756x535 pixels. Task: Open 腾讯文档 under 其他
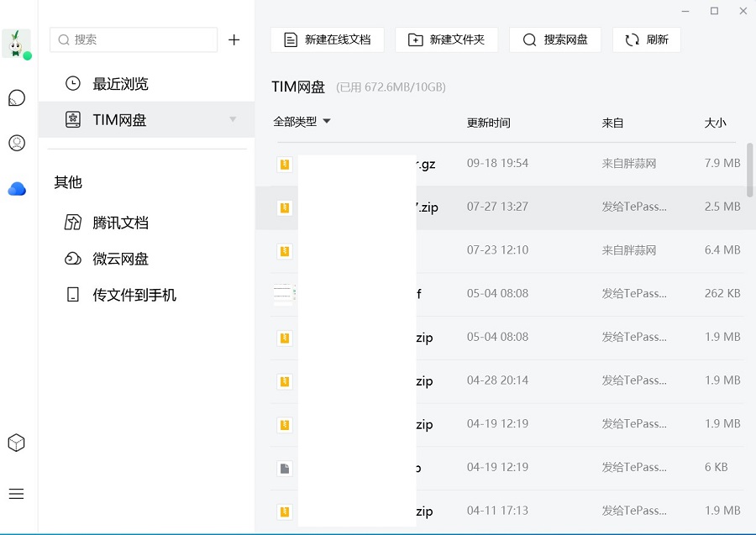click(x=120, y=223)
